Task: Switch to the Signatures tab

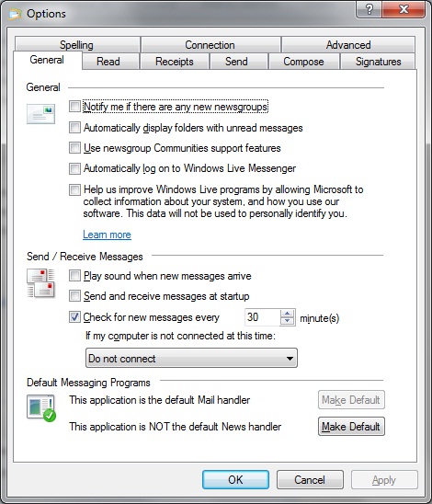Action: point(378,62)
